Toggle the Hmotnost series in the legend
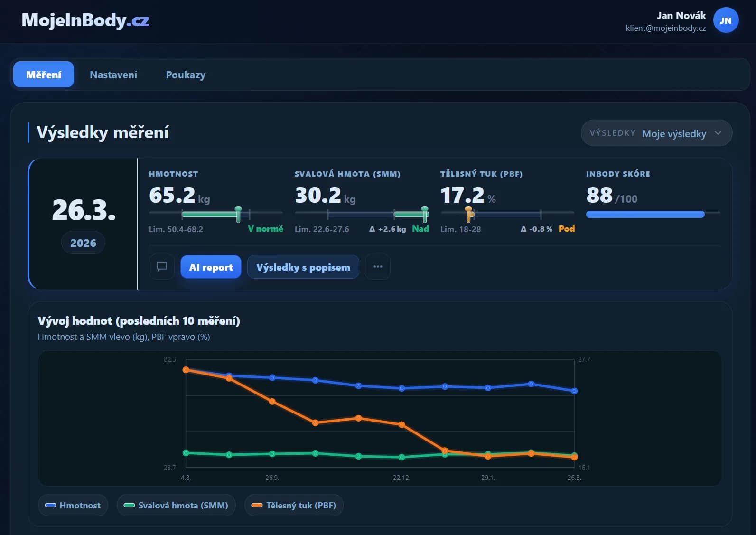This screenshot has height=535, width=756. 73,506
